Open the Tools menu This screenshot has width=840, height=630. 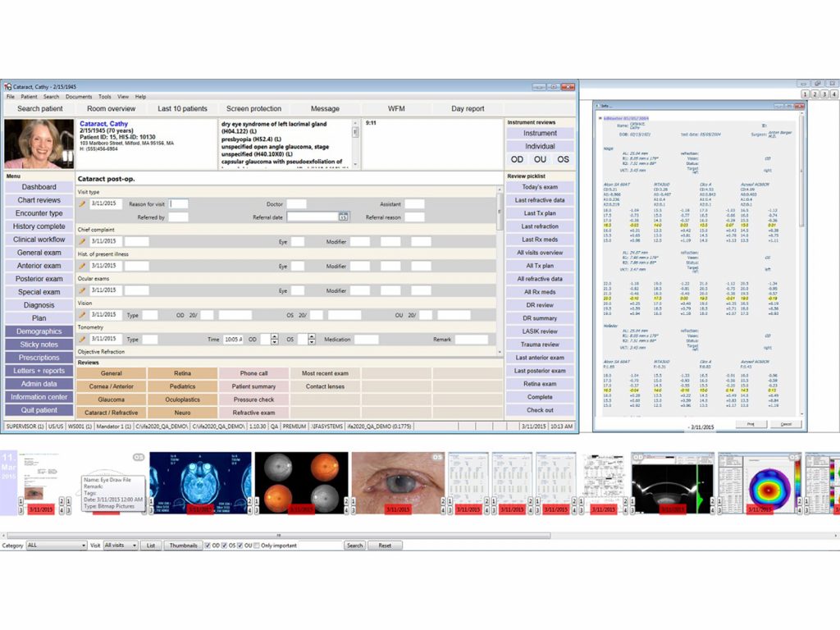click(105, 97)
